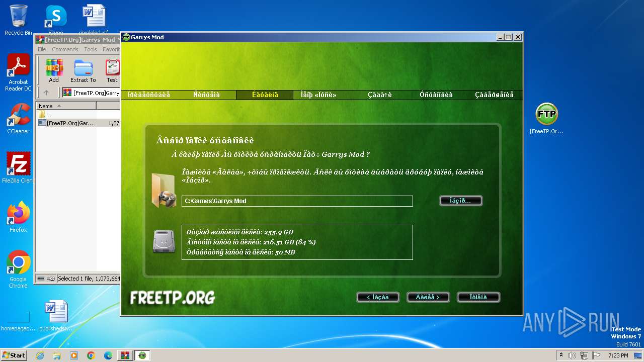Sort by the Name column header in WinRAR
644x362 pixels.
pos(66,106)
